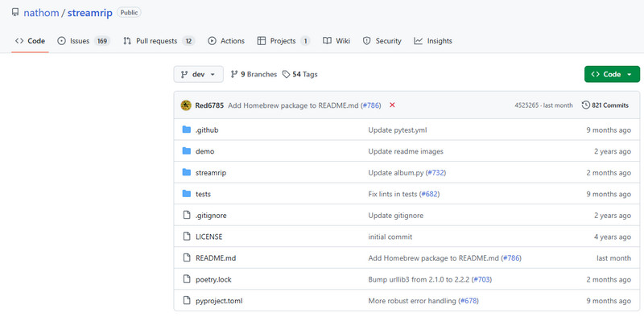Expand the dev branch dropdown
Image resolution: width=644 pixels, height=317 pixels.
point(198,74)
